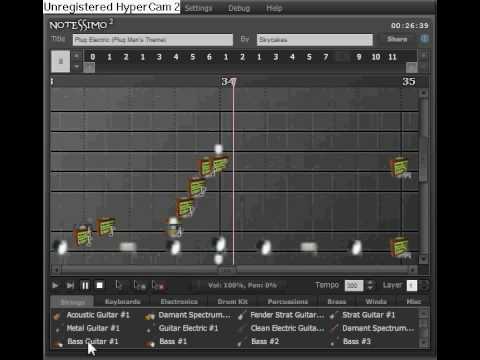The height and width of the screenshot is (360, 480).
Task: Select the white pattern box in the sequencer
Action: tap(60, 61)
